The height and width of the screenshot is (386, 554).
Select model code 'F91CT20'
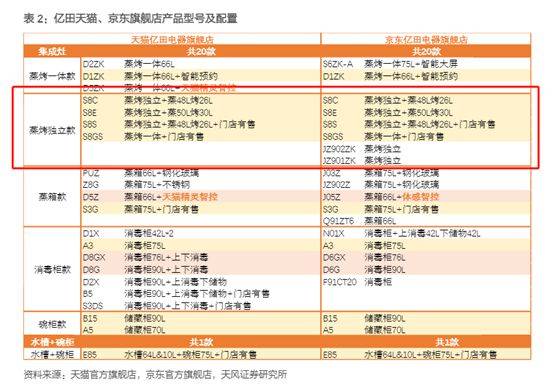pyautogui.click(x=340, y=282)
